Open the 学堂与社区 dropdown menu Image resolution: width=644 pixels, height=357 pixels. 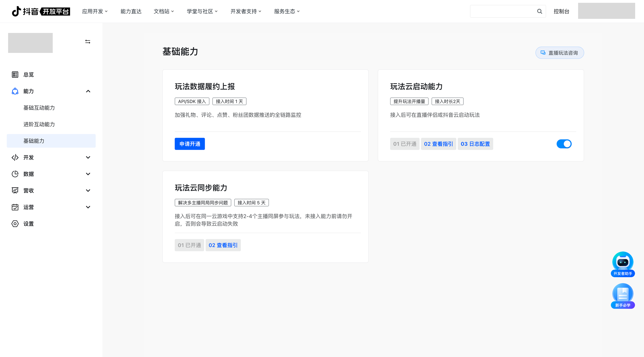click(x=202, y=11)
